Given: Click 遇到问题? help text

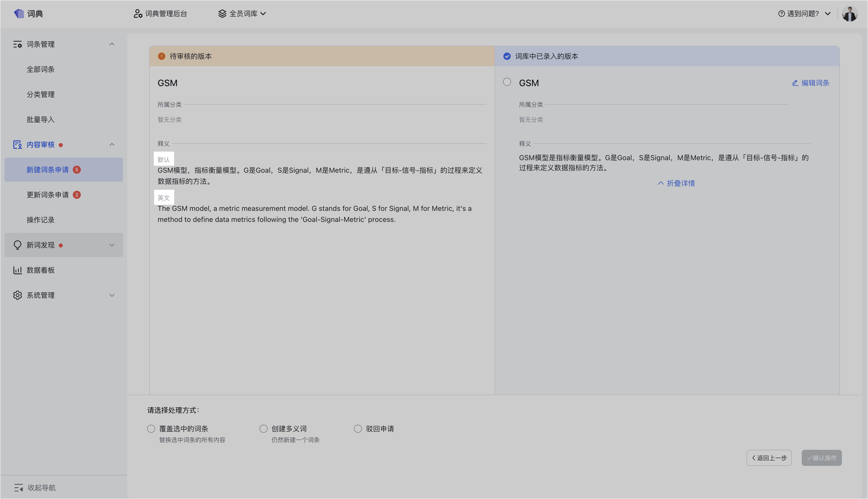Looking at the screenshot, I should (x=803, y=14).
